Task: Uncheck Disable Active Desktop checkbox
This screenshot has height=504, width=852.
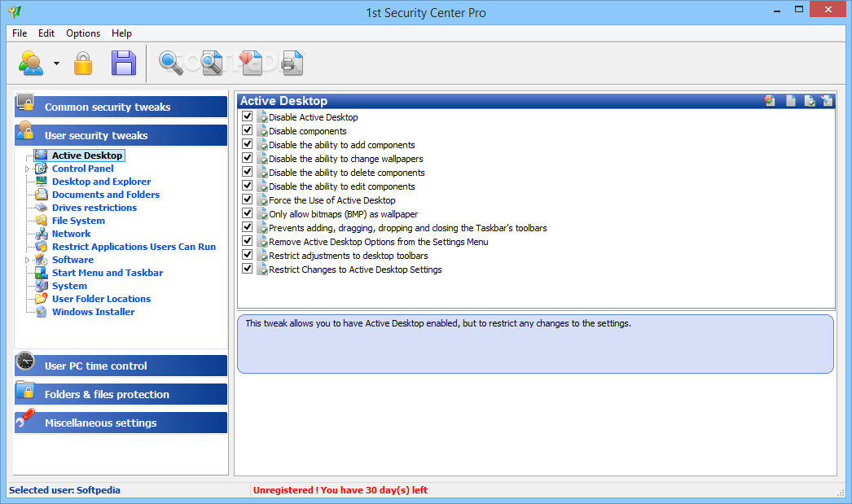Action: [x=248, y=116]
